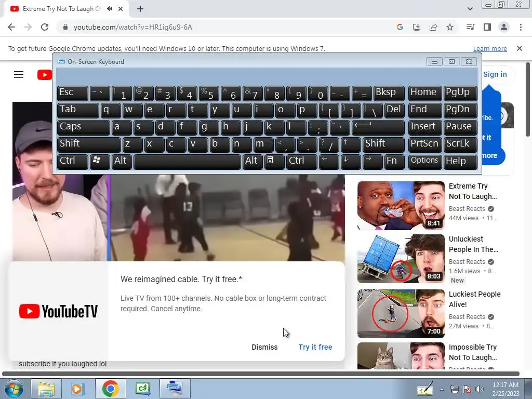532x399 pixels.
Task: Click the Windows logo key on keyboard
Action: (100, 162)
